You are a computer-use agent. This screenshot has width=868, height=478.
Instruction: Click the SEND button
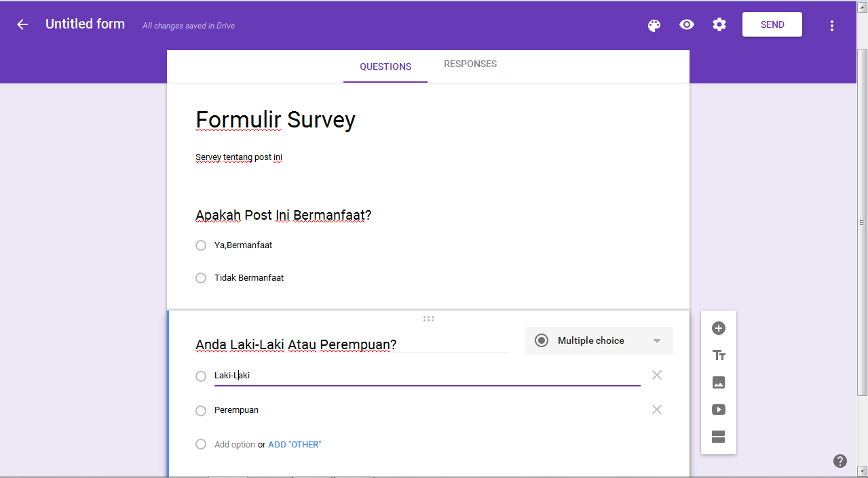[x=772, y=24]
